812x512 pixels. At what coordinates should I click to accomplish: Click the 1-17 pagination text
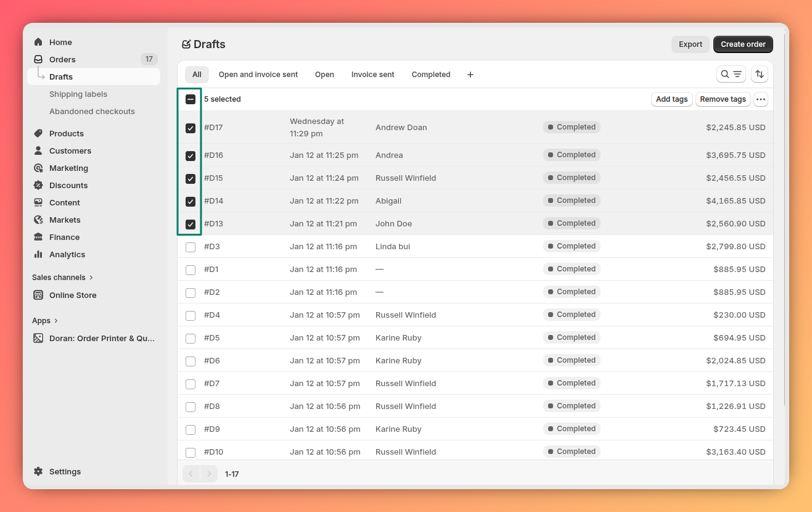coord(232,474)
